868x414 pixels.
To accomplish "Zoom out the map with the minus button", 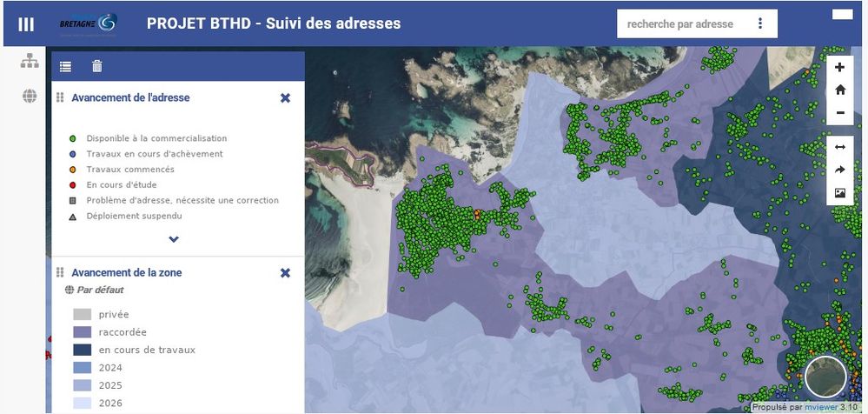I will 840,112.
